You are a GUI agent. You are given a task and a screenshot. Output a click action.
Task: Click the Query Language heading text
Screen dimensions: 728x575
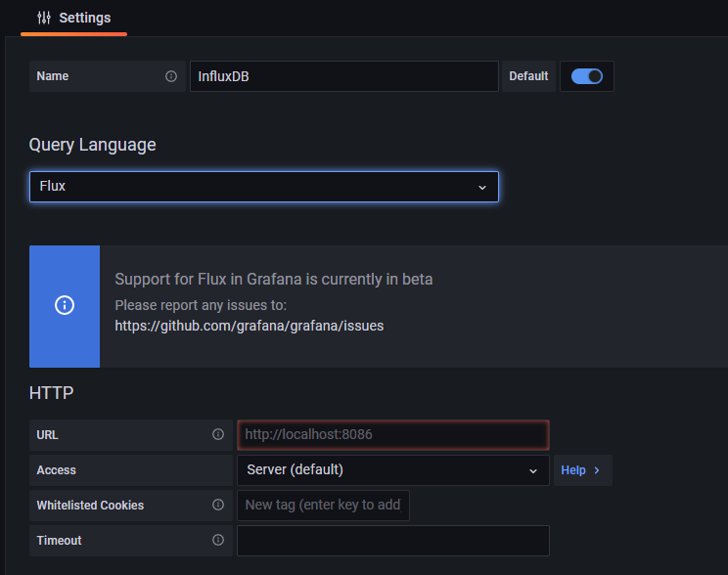pos(92,145)
